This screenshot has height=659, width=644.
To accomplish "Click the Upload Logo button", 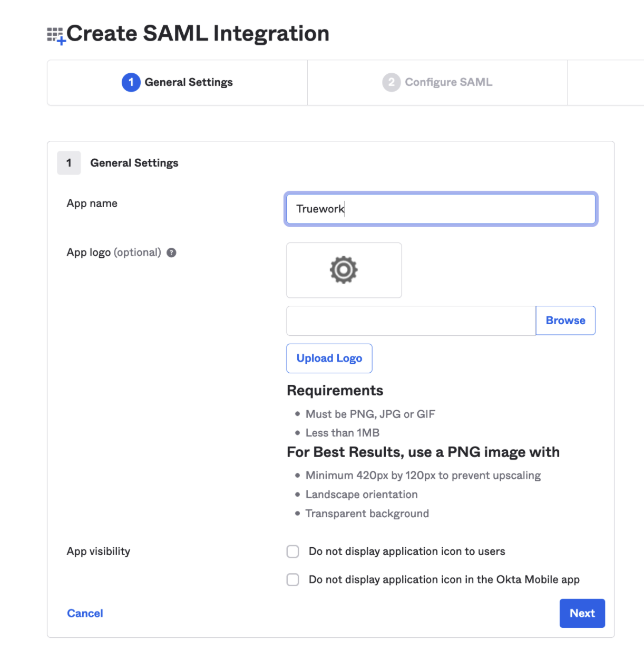I will (x=329, y=358).
